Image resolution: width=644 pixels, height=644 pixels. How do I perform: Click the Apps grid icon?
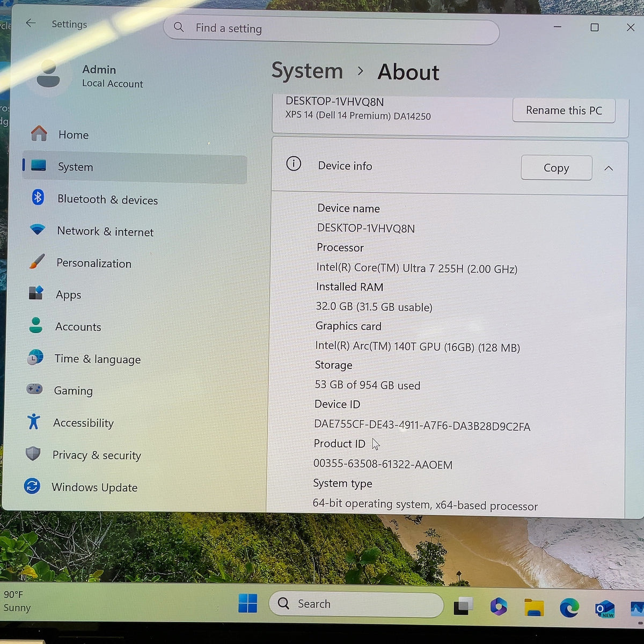coord(36,293)
